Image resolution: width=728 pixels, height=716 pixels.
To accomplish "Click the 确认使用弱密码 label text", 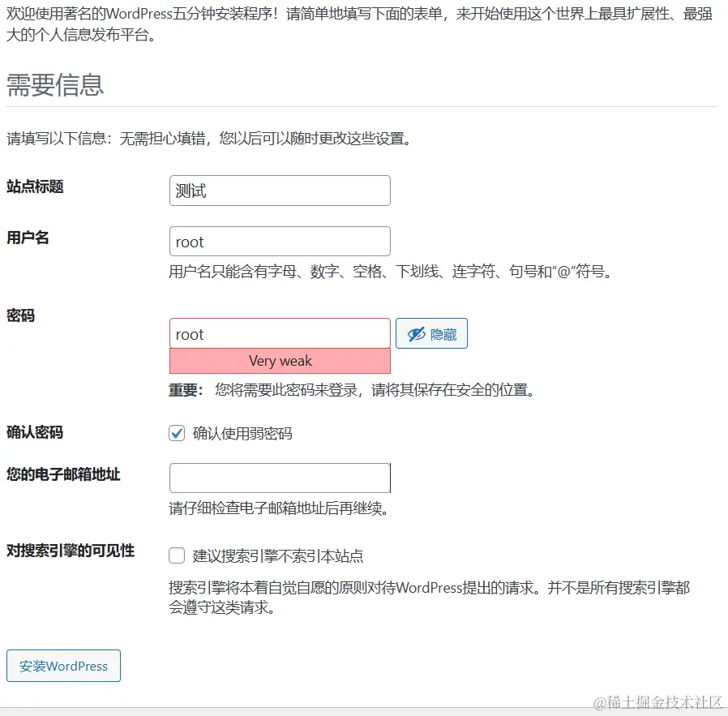I will 242,433.
